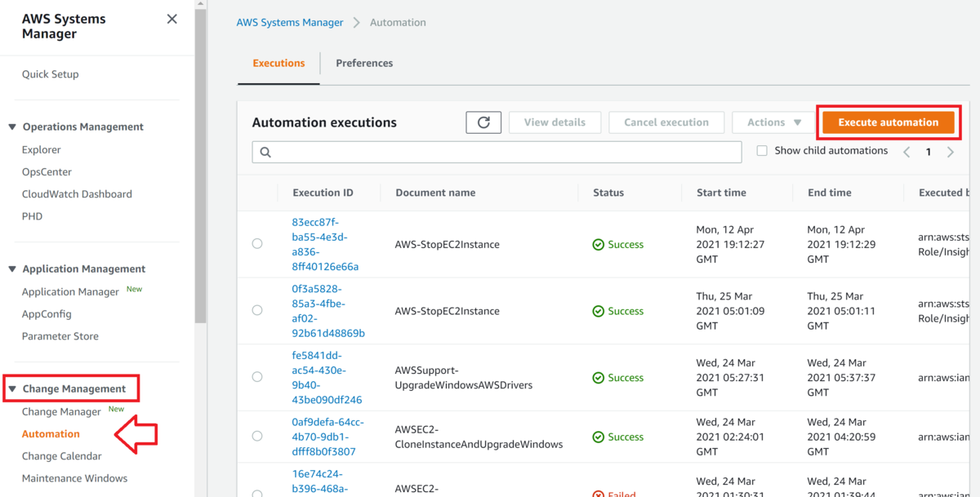Open PHD in sidebar
The height and width of the screenshot is (497, 980).
click(32, 216)
